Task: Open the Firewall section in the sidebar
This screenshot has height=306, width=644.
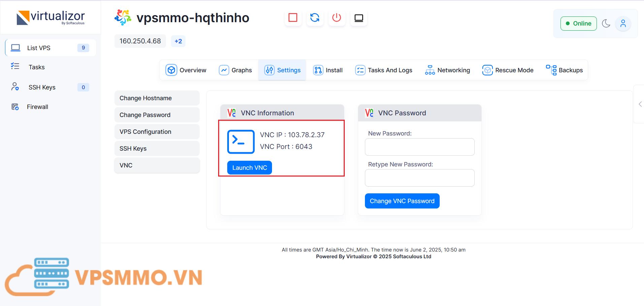Action: (x=37, y=107)
